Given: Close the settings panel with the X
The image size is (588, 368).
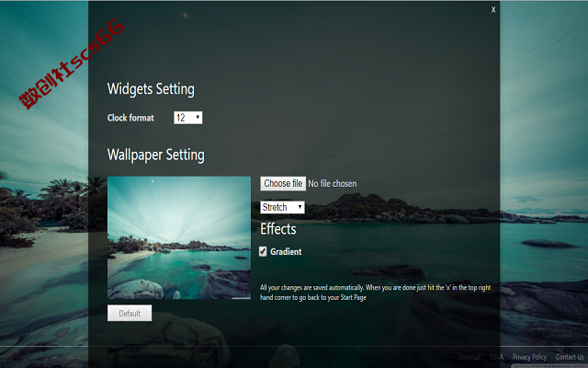Looking at the screenshot, I should click(x=493, y=10).
